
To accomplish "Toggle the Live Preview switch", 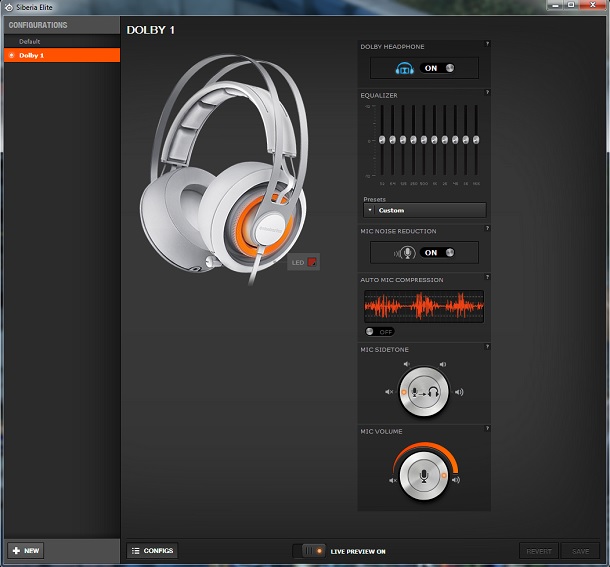I will coord(309,551).
